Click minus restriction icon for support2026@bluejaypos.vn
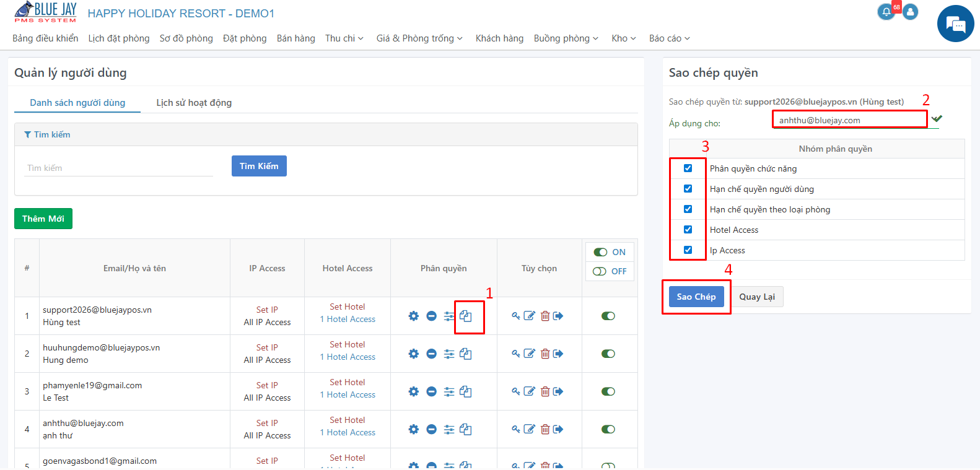This screenshot has width=980, height=470. (432, 316)
